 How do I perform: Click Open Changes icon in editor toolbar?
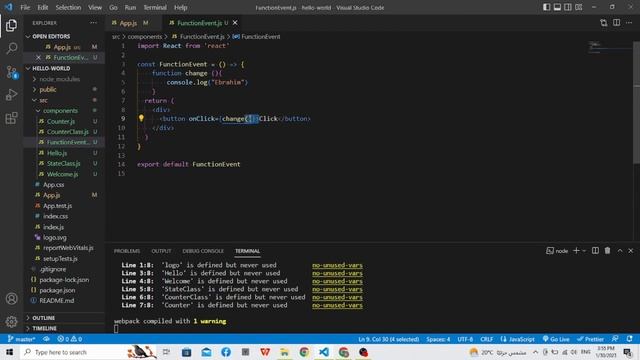[x=604, y=23]
